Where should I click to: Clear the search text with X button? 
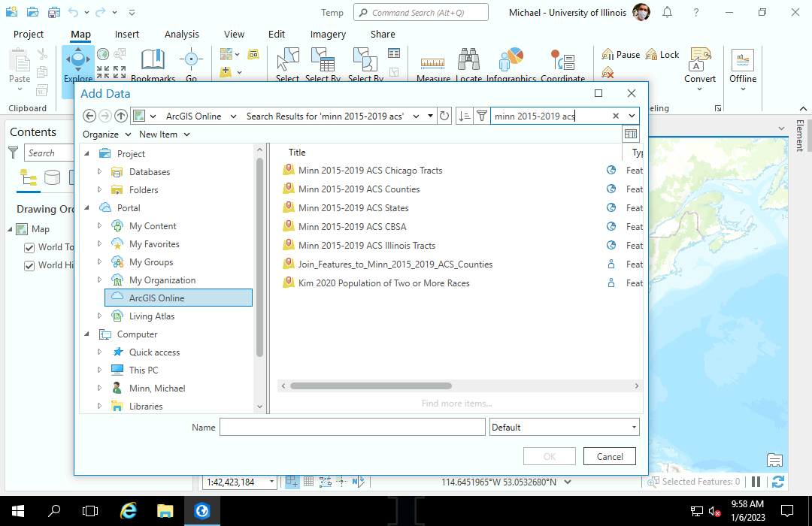[x=616, y=116]
